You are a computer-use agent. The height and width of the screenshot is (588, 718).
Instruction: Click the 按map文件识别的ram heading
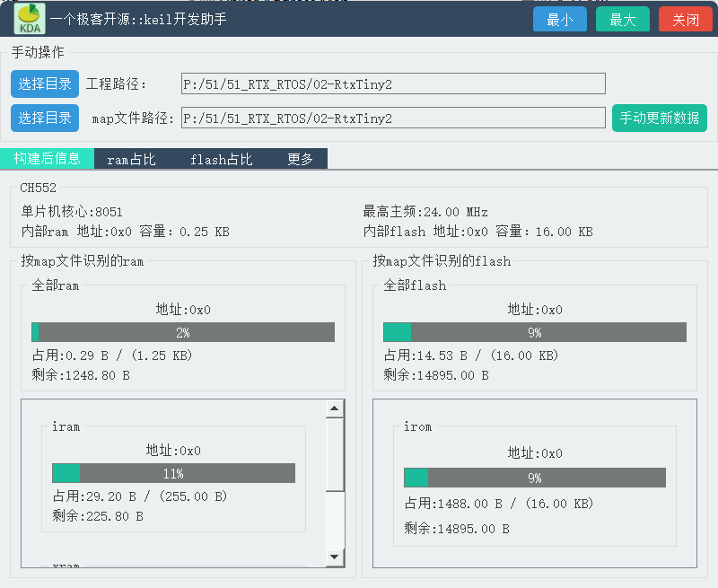83,261
